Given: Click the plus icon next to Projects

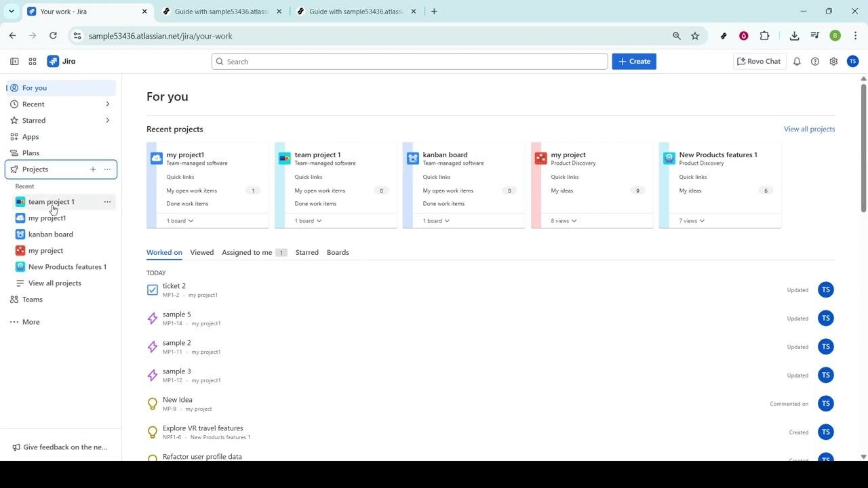Looking at the screenshot, I should point(93,169).
